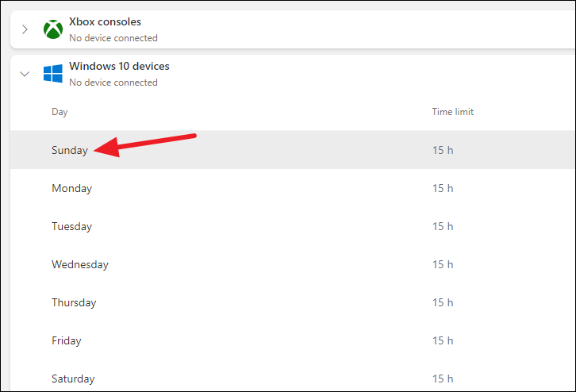Screen dimensions: 576x392
Task: Open the Friday schedule entry
Action: click(x=293, y=340)
